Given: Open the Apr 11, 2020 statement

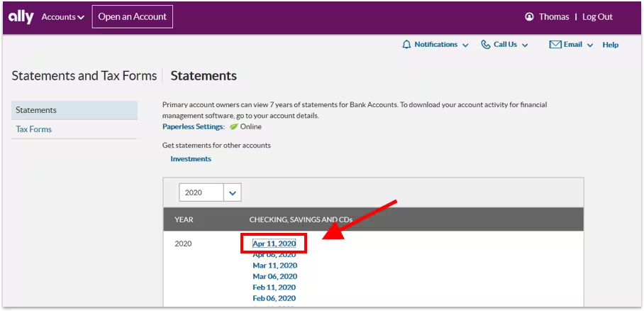Looking at the screenshot, I should 274,244.
